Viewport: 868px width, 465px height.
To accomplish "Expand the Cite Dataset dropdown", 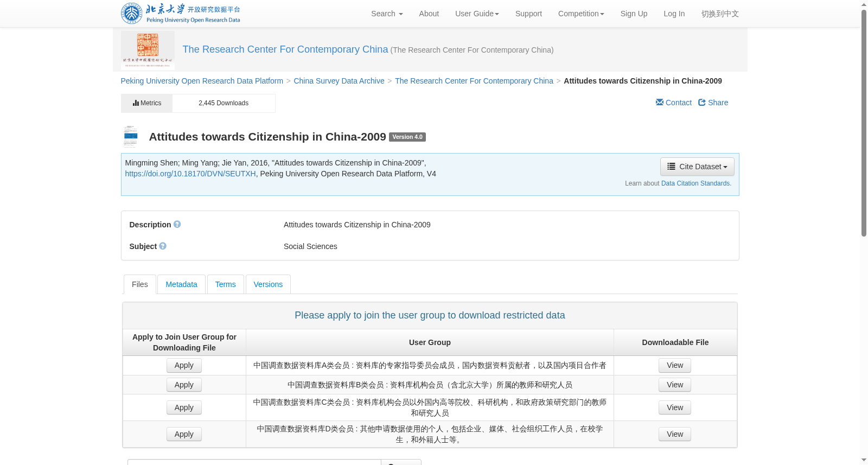I will 697,167.
